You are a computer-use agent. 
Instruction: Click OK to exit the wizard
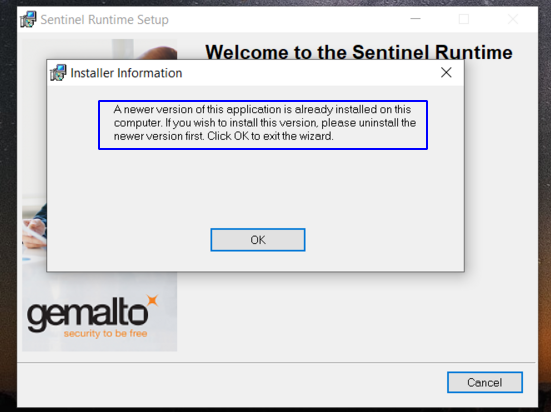pos(258,240)
